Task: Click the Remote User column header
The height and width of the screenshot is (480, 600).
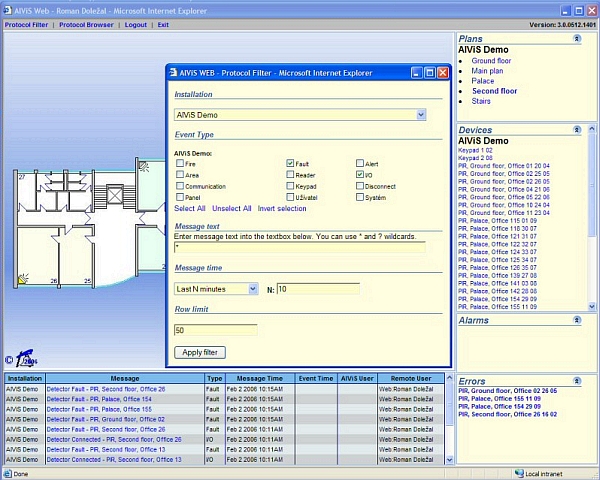Action: click(411, 378)
